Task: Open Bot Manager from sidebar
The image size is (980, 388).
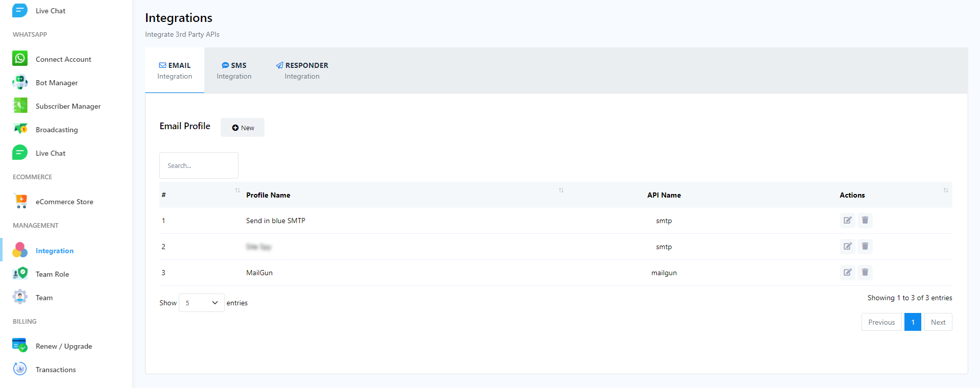Action: (x=56, y=83)
